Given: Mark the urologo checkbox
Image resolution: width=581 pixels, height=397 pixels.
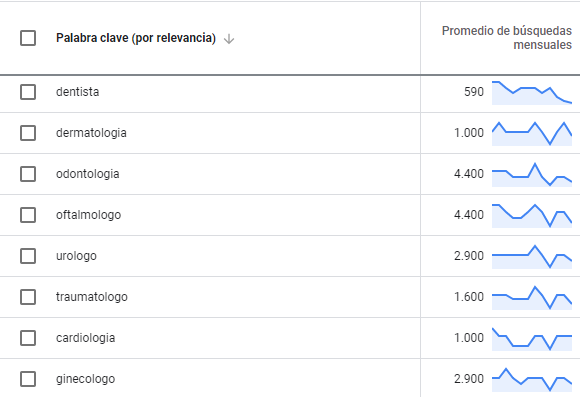Looking at the screenshot, I should (28, 256).
